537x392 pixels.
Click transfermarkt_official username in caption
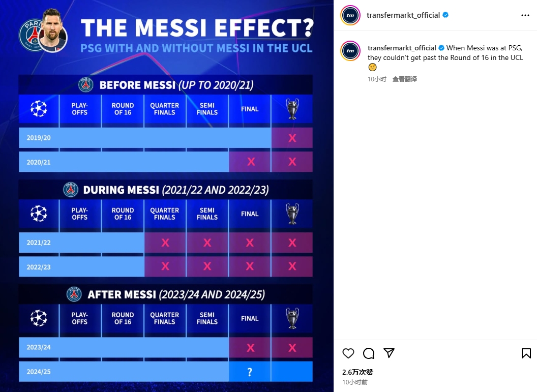pos(402,48)
